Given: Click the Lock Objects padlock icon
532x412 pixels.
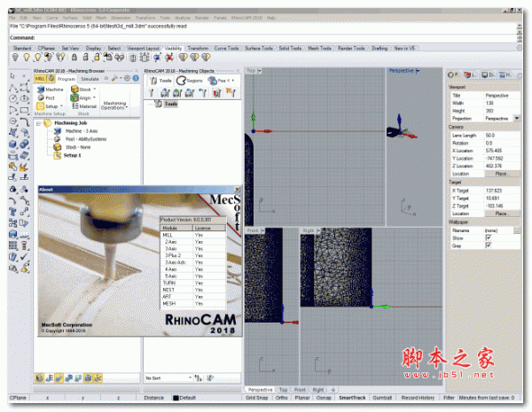Looking at the screenshot, I should (74, 58).
